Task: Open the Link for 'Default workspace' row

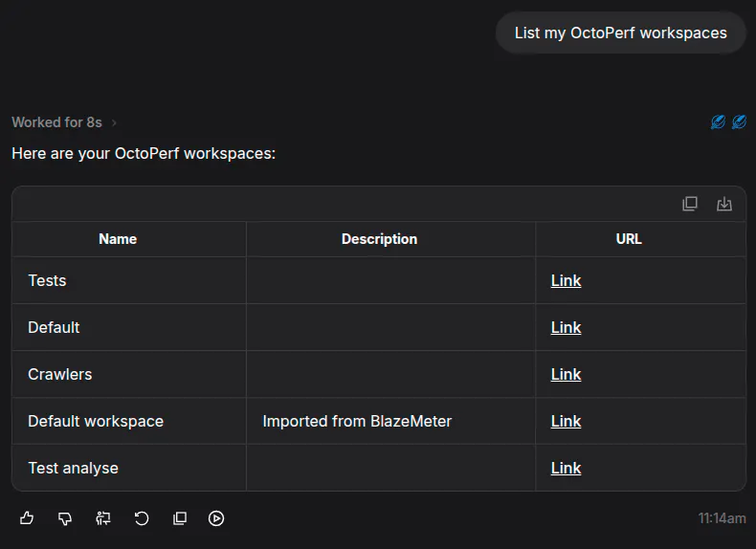Action: pyautogui.click(x=566, y=421)
